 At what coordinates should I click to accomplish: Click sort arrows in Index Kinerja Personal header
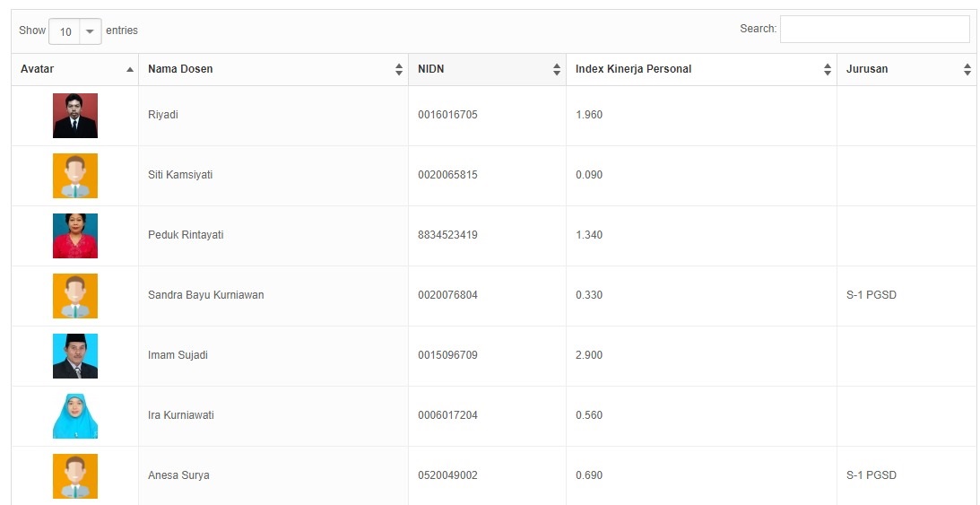[x=828, y=69]
